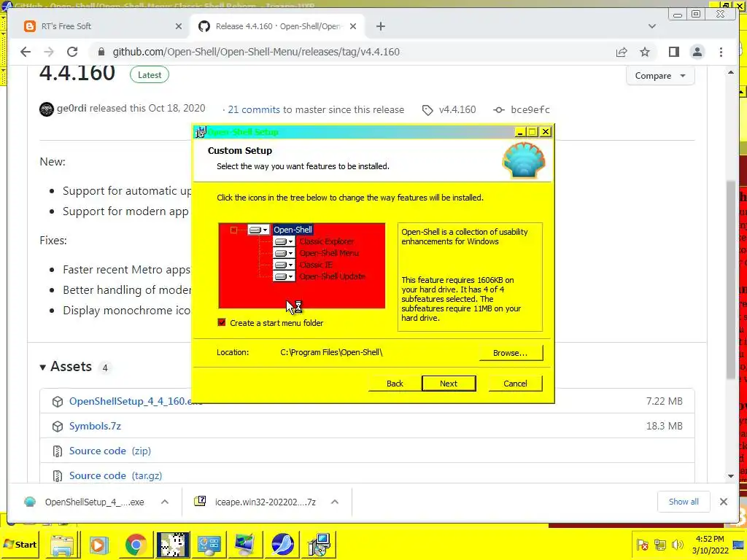
Task: Click the site lock icon
Action: pos(101,52)
